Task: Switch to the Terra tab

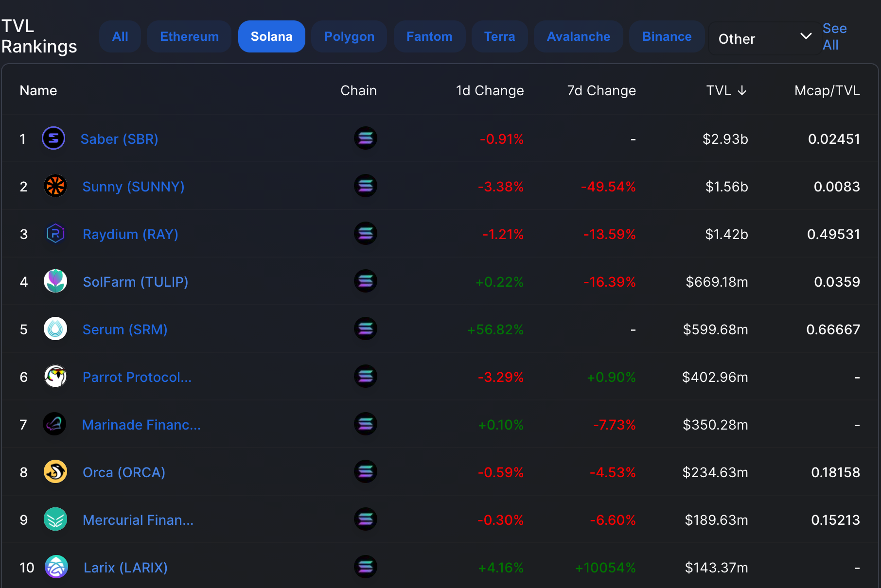Action: click(x=499, y=36)
